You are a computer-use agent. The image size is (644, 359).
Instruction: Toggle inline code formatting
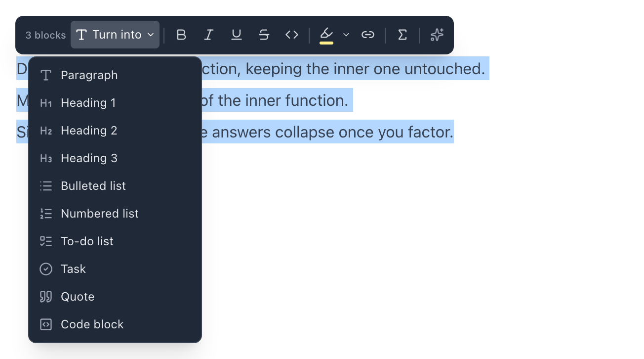coord(292,35)
